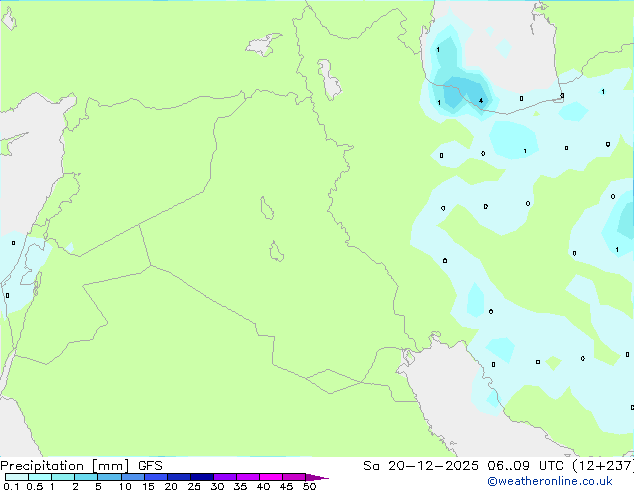634x490 pixels.
Task: Click the '20' legend scale label
Action: click(x=171, y=486)
